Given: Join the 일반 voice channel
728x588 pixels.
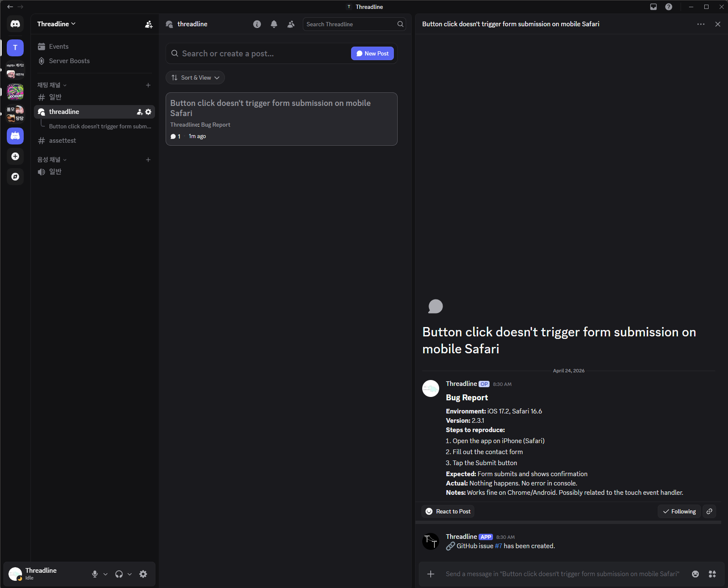Looking at the screenshot, I should (94, 172).
